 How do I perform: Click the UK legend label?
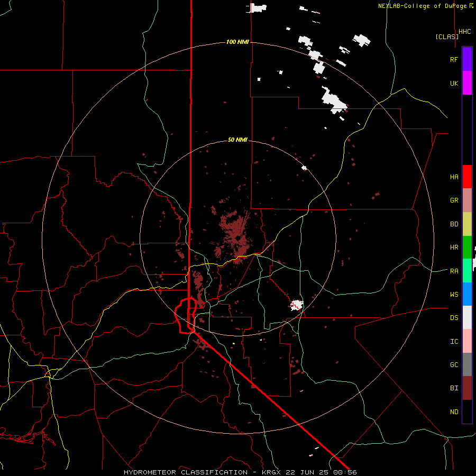coord(454,83)
